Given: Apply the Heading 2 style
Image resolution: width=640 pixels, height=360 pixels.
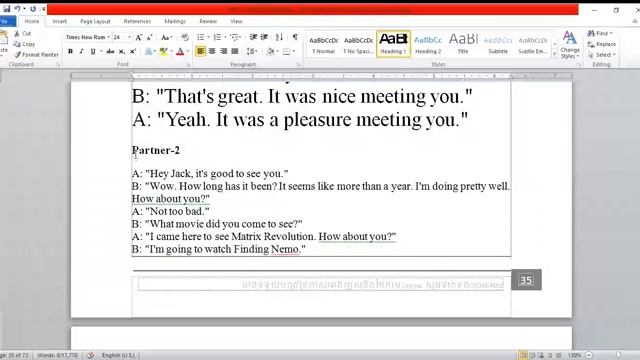Looking at the screenshot, I should pyautogui.click(x=428, y=44).
